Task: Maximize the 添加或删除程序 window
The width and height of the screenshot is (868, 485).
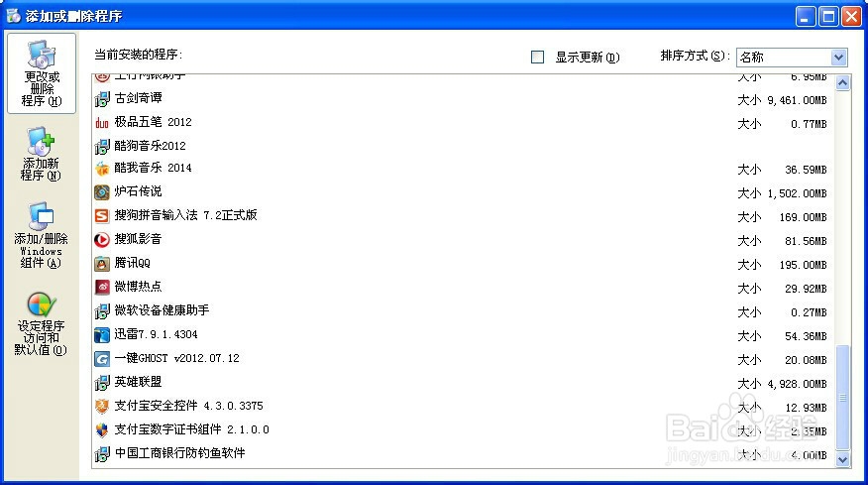Action: tap(828, 17)
